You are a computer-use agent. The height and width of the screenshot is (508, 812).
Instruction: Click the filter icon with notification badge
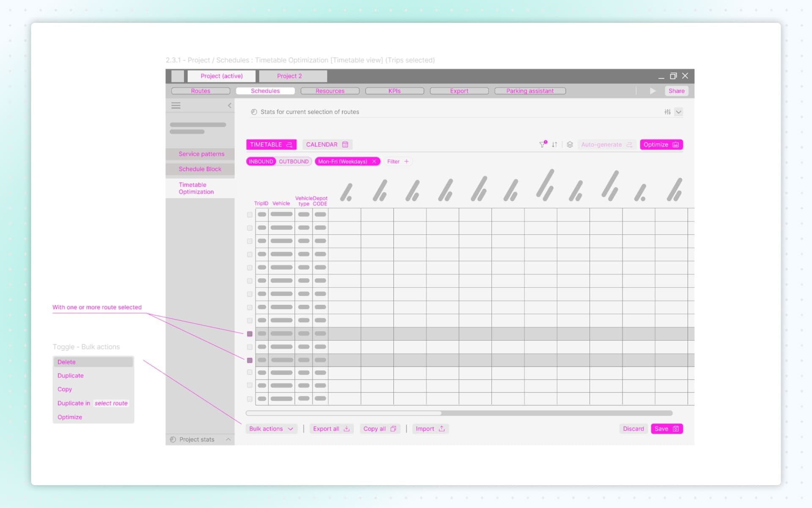[542, 144]
